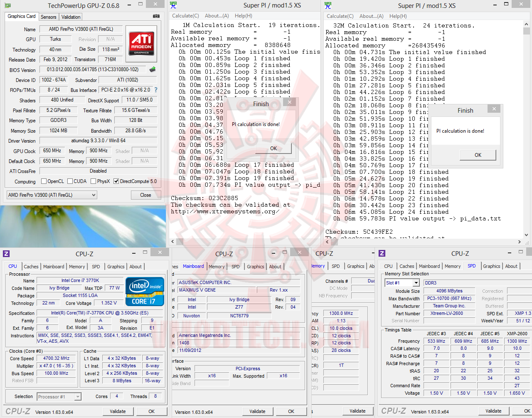532x418 pixels.
Task: Click the Z icon of the CPU-Z SPD window
Action: point(382,253)
